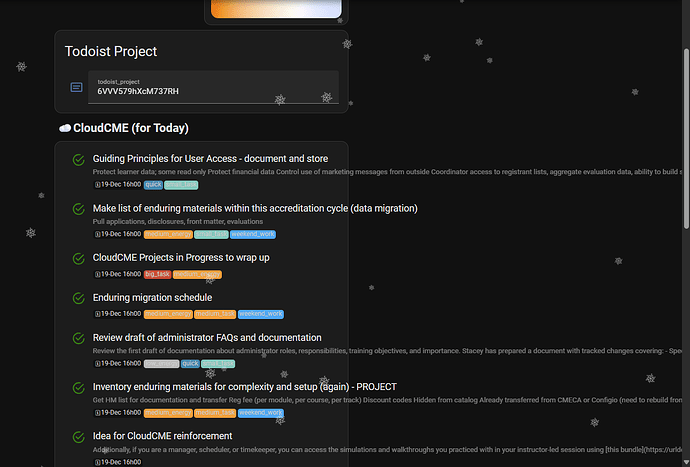Click small_task tag under Guiding Principles
Image resolution: width=690 pixels, height=467 pixels.
tap(181, 185)
